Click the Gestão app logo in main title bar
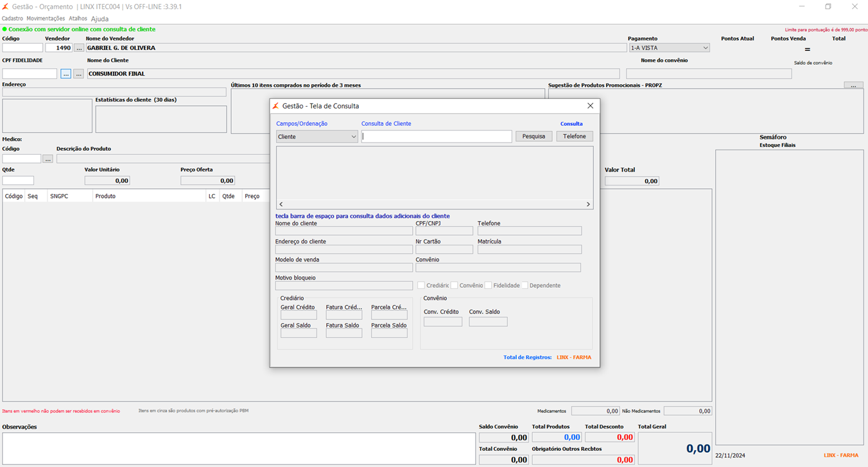Image resolution: width=868 pixels, height=467 pixels. point(6,6)
